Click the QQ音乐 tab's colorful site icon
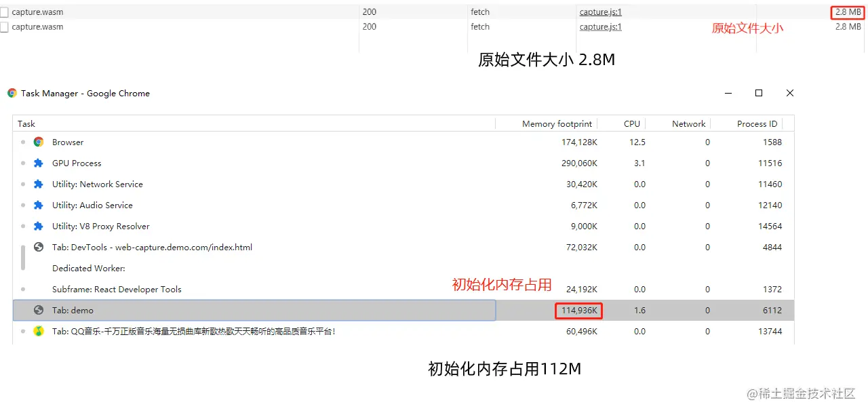Image resolution: width=868 pixels, height=413 pixels. point(39,331)
